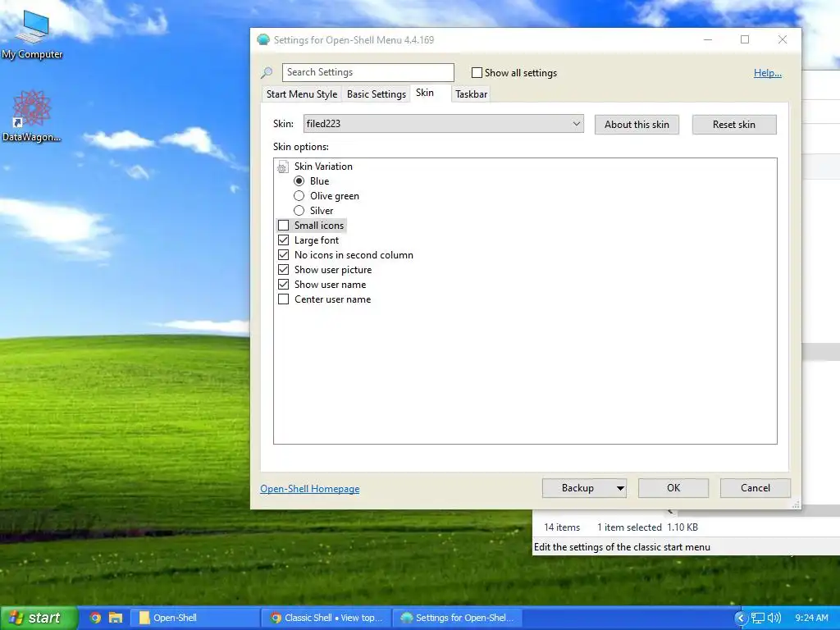This screenshot has height=630, width=840.
Task: Close the Open-Shell settings window
Action: click(782, 39)
